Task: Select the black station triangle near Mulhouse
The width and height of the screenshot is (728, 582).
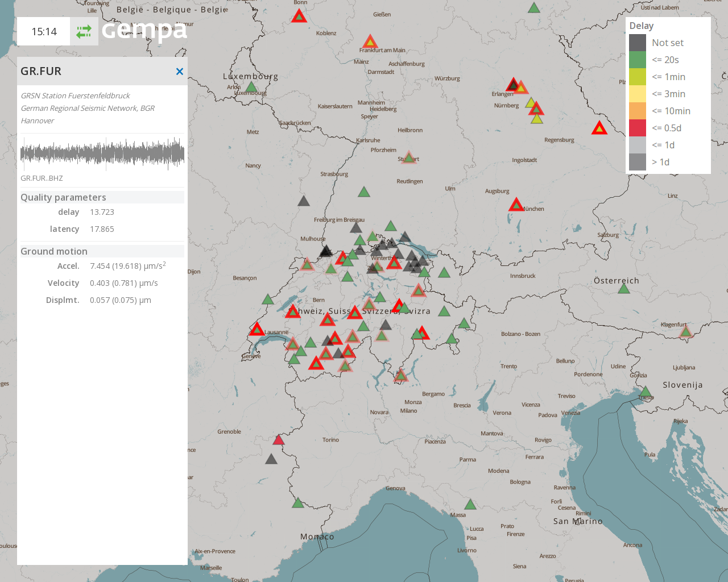Action: click(x=325, y=251)
